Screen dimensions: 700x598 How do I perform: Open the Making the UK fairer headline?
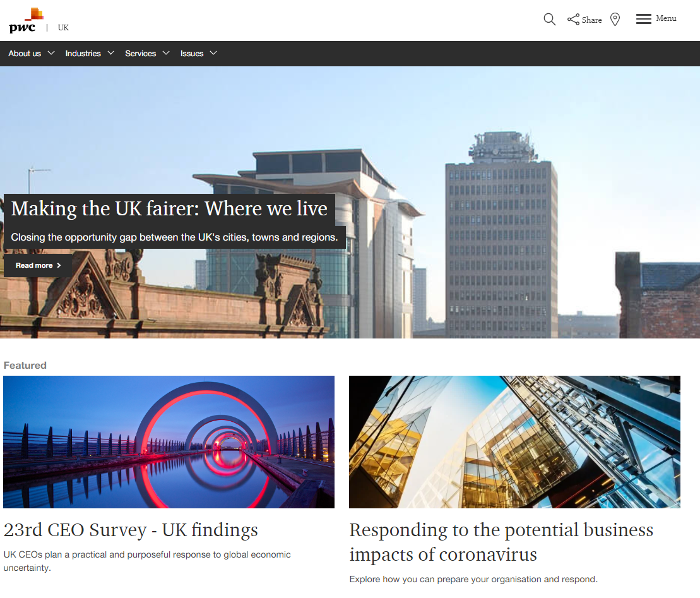coord(169,208)
